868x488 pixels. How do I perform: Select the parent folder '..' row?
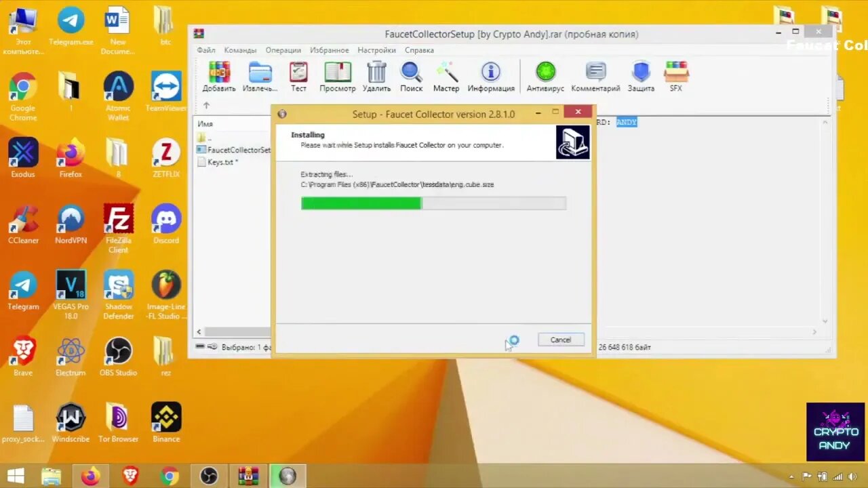pos(204,138)
